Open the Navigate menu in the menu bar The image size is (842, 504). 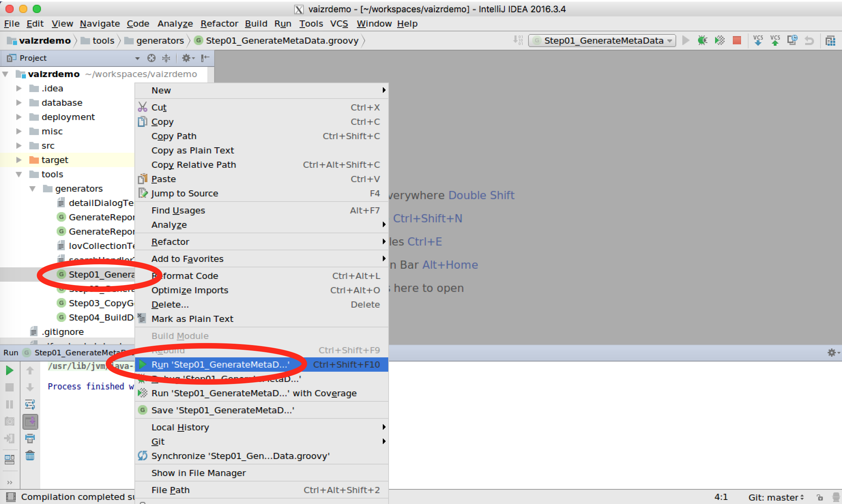tap(100, 24)
